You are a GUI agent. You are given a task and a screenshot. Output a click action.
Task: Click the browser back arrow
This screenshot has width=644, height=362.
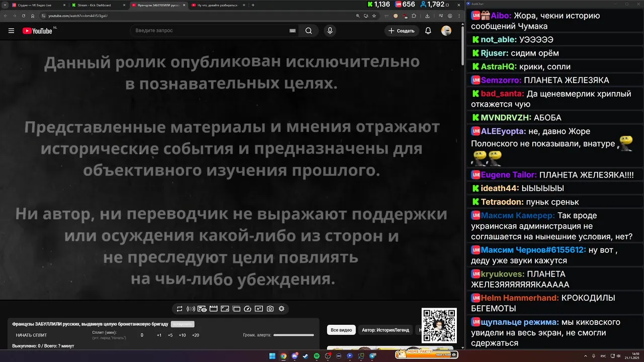6,16
